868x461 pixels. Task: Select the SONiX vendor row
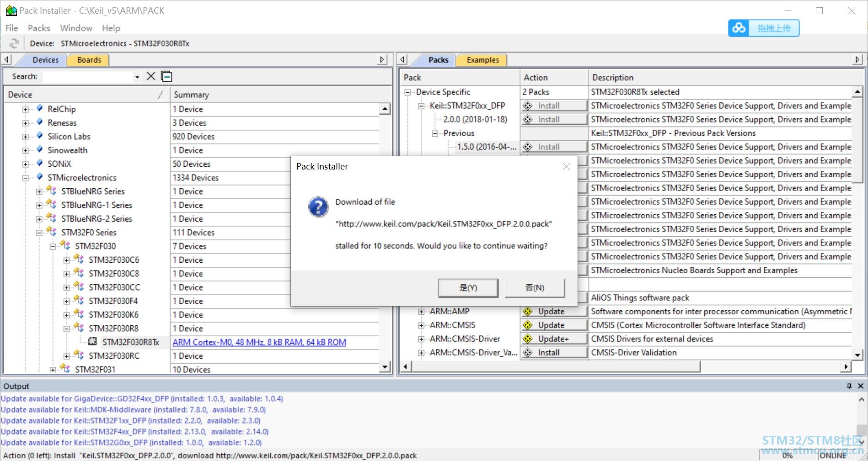(59, 164)
